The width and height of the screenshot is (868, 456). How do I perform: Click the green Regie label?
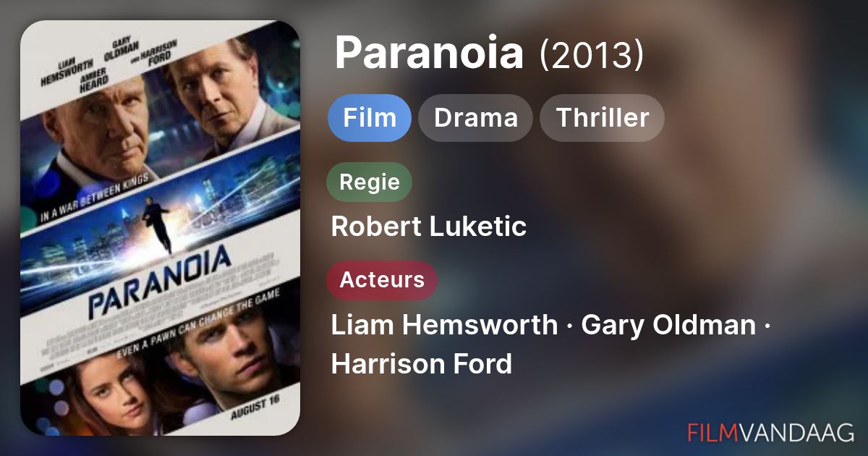(370, 182)
